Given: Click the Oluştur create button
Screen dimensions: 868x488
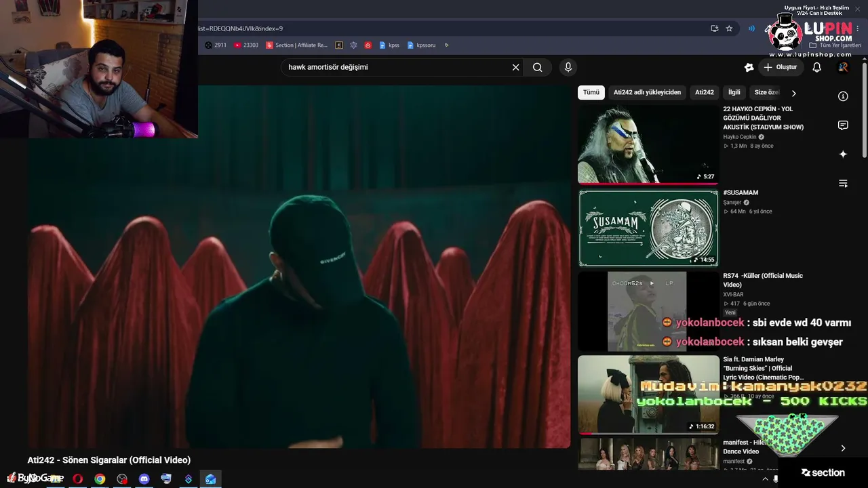Looking at the screenshot, I should [x=780, y=67].
